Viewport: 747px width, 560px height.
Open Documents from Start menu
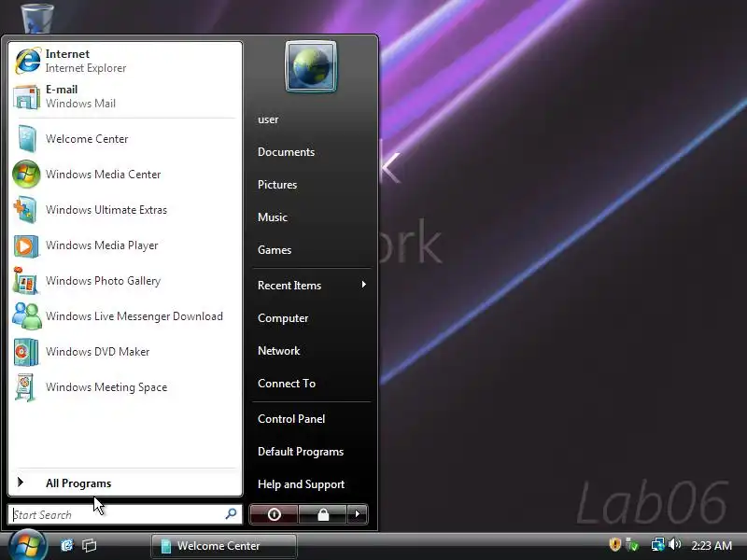pyautogui.click(x=287, y=152)
